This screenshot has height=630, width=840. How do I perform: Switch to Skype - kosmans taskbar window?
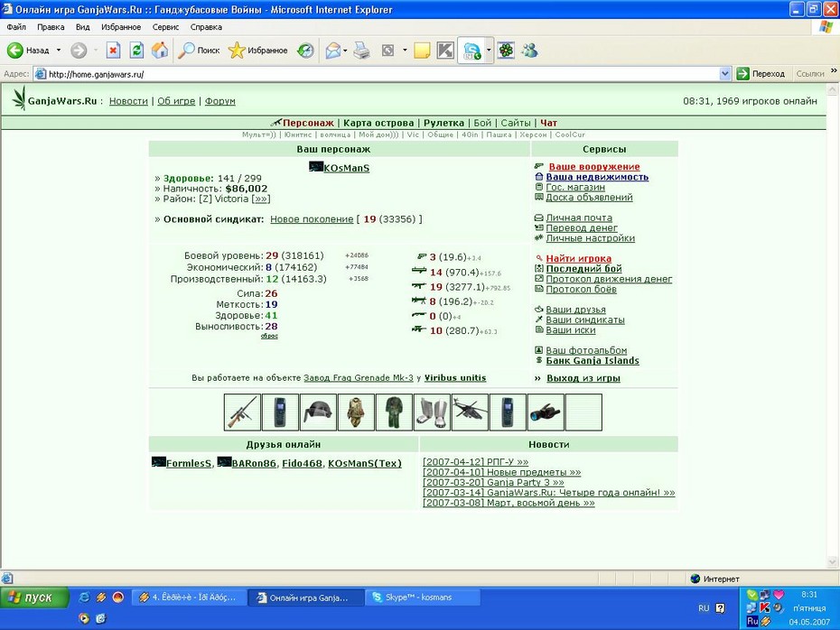tap(423, 598)
